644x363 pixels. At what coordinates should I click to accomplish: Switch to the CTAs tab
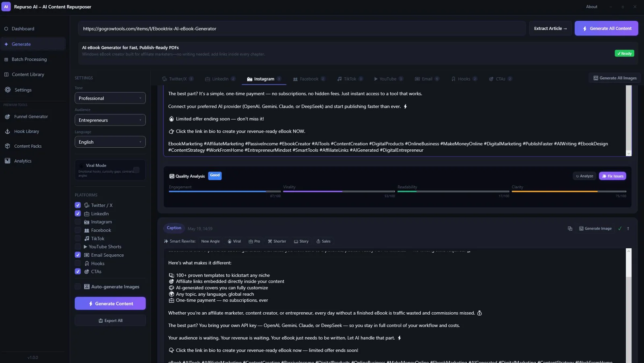[500, 79]
